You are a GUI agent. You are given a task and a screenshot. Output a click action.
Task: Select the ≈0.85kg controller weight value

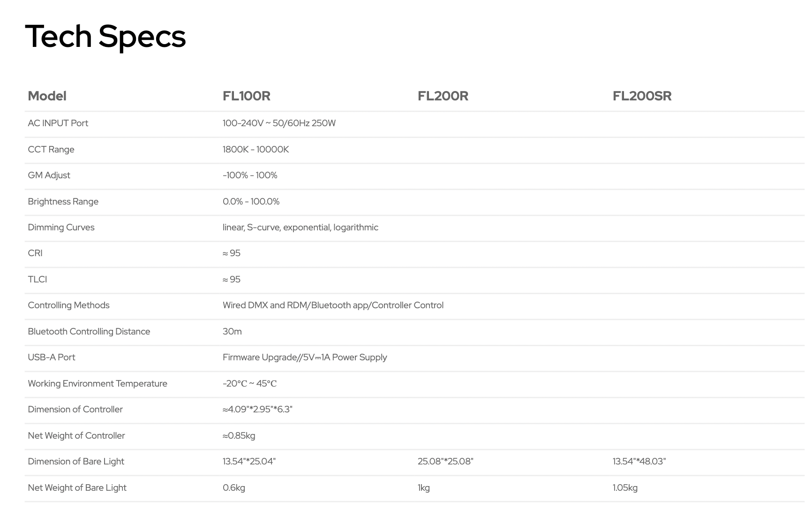point(239,436)
